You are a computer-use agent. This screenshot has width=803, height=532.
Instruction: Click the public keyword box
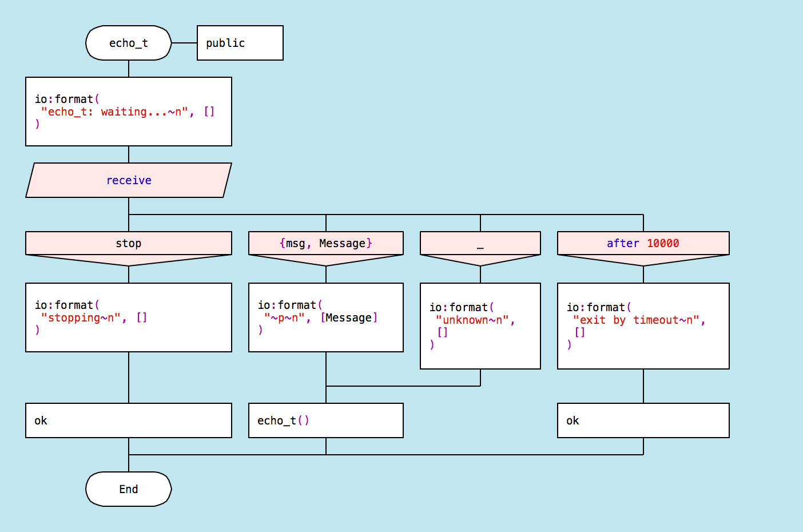(x=240, y=43)
